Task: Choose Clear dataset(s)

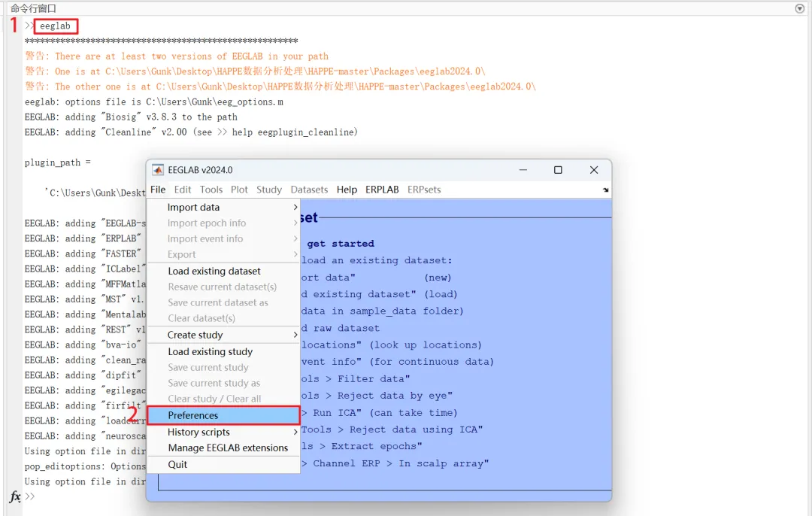Action: pos(224,318)
